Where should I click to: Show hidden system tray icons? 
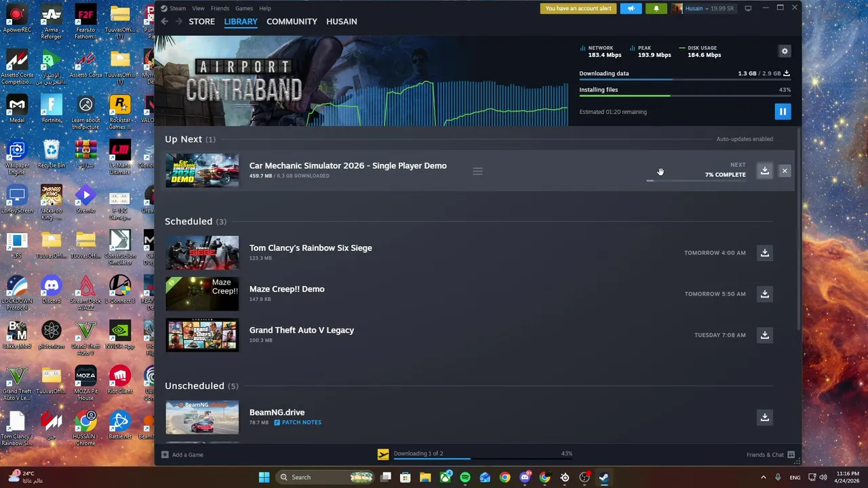[x=763, y=477]
